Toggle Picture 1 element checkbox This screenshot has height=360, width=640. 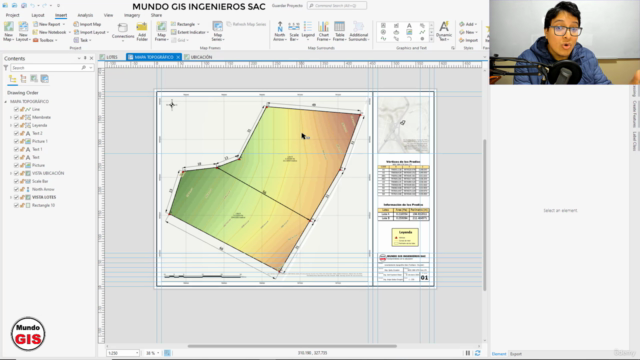click(x=16, y=141)
